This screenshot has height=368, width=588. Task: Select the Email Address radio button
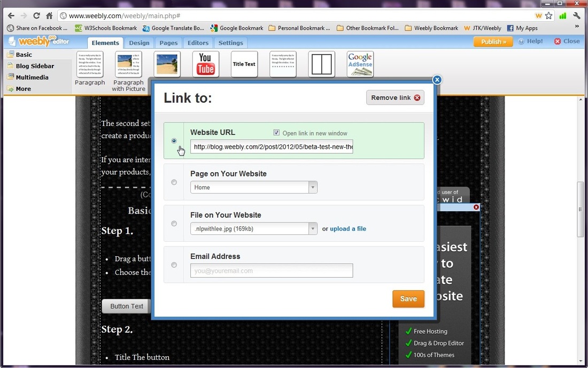174,265
